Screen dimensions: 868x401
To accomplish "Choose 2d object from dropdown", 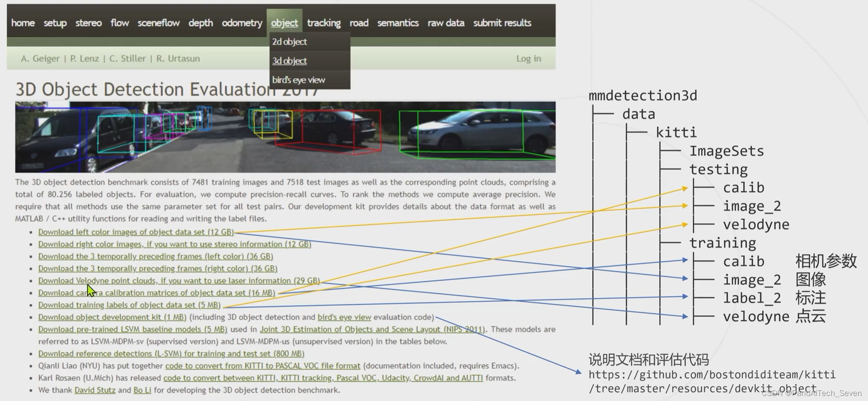I will tap(290, 42).
